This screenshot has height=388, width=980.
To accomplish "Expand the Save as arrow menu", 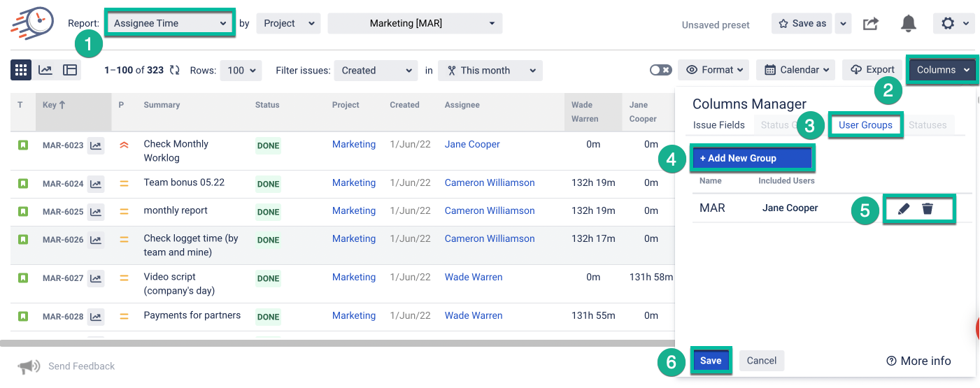I will point(844,23).
